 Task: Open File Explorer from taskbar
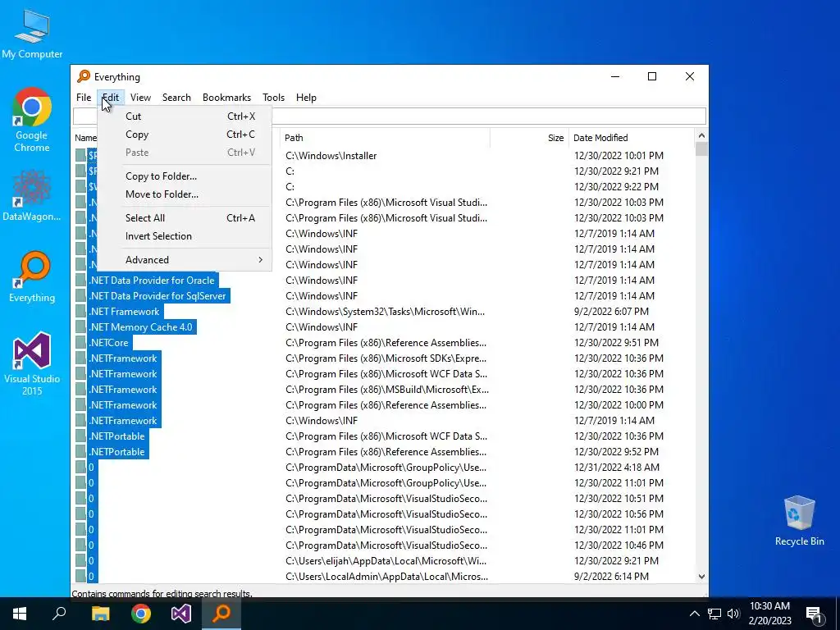pyautogui.click(x=101, y=614)
